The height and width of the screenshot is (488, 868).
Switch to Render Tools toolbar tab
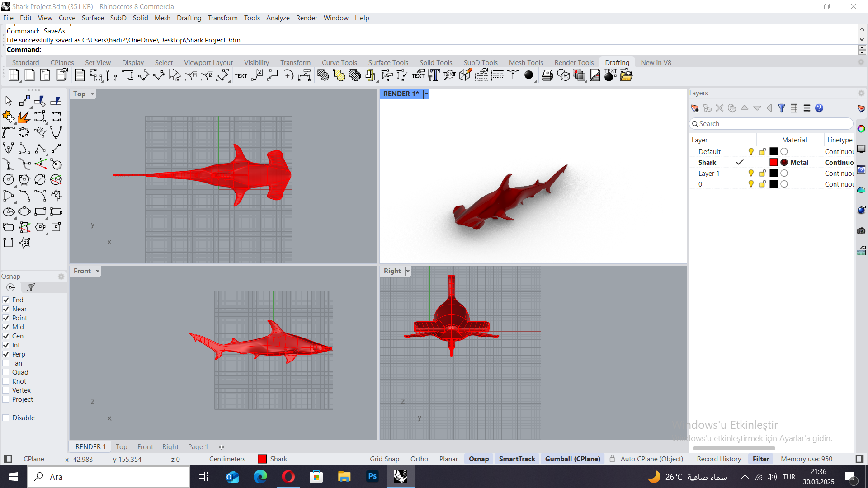(x=574, y=63)
